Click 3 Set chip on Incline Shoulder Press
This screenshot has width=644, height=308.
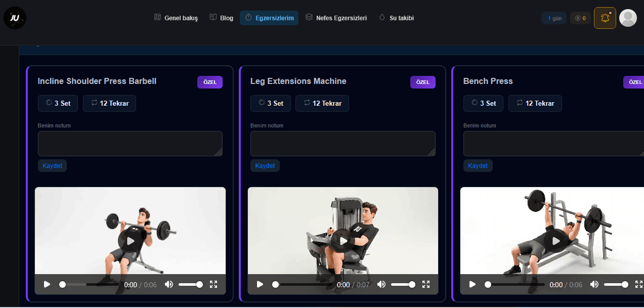(x=58, y=103)
